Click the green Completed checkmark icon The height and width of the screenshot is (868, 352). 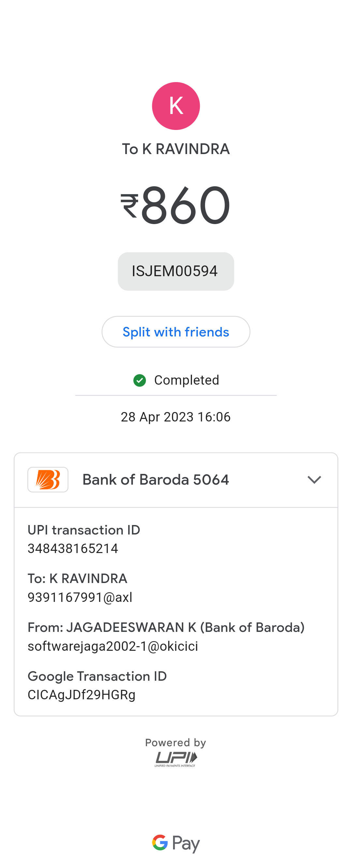tap(139, 380)
